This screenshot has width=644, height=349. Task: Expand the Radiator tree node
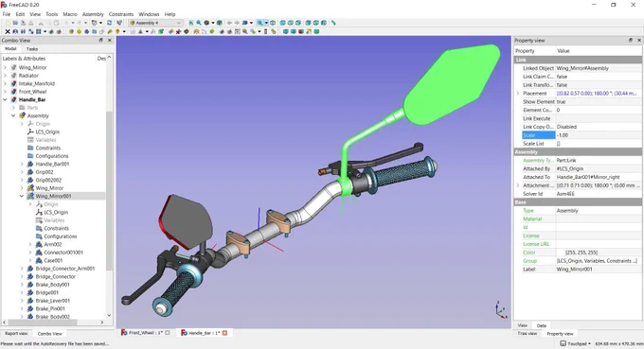click(x=5, y=76)
